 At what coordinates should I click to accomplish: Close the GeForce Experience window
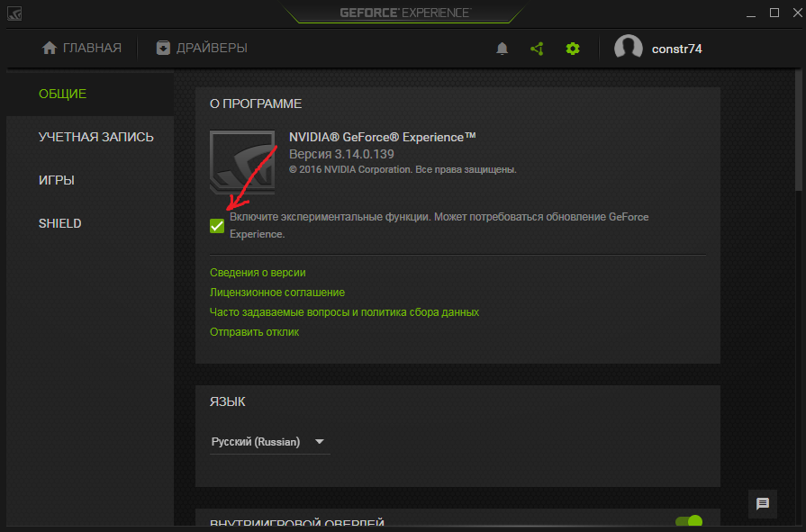(797, 13)
